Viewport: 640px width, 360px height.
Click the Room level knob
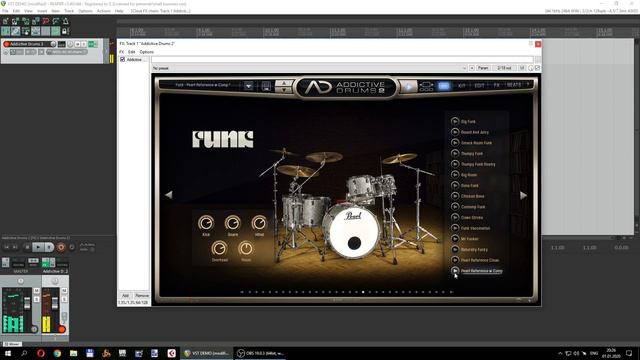246,248
